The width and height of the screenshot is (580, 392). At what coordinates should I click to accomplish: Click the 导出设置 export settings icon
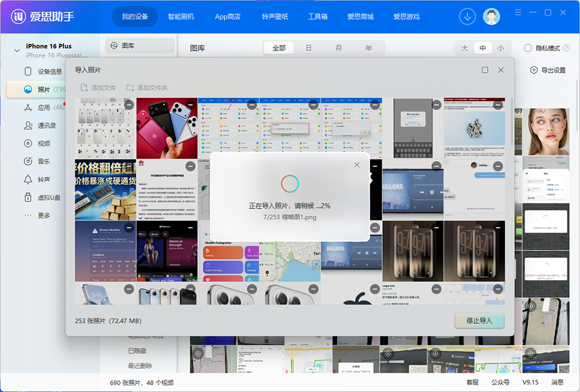pos(534,70)
